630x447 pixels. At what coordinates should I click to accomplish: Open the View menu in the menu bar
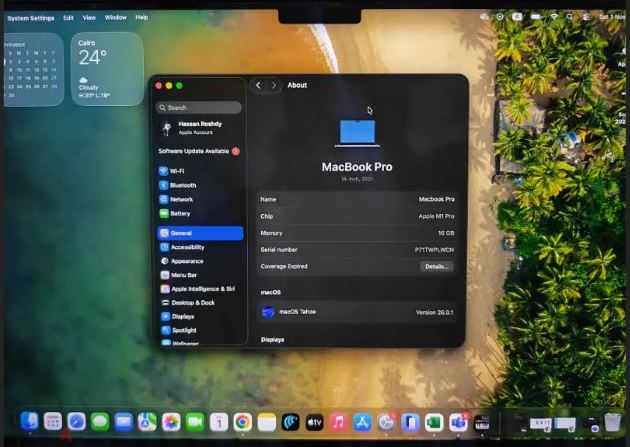89,17
